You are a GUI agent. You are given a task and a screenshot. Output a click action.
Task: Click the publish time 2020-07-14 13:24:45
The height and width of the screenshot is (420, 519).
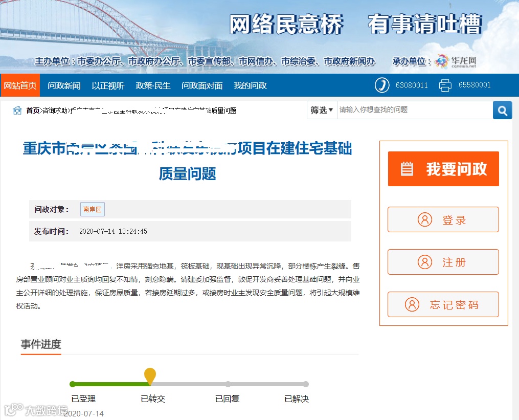pos(113,231)
